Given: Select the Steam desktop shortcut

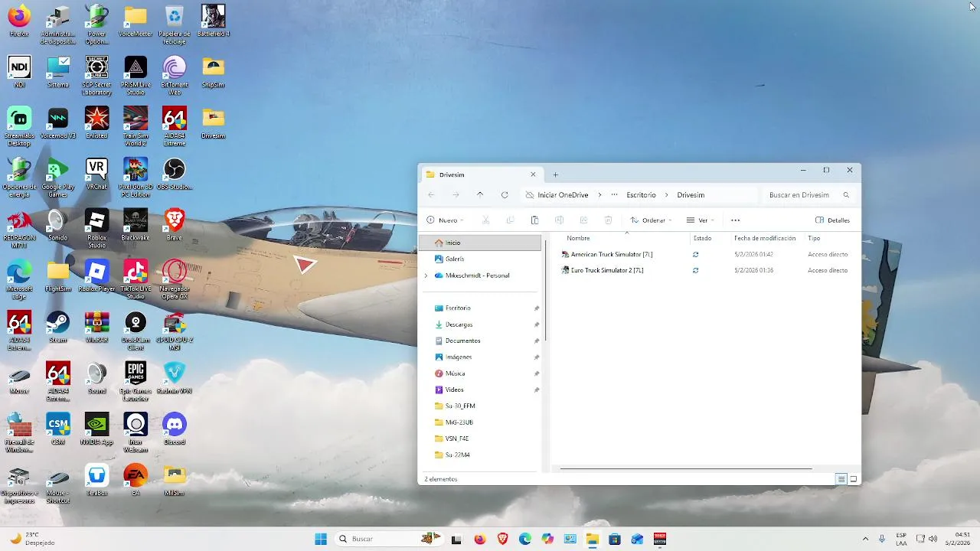Looking at the screenshot, I should (58, 327).
